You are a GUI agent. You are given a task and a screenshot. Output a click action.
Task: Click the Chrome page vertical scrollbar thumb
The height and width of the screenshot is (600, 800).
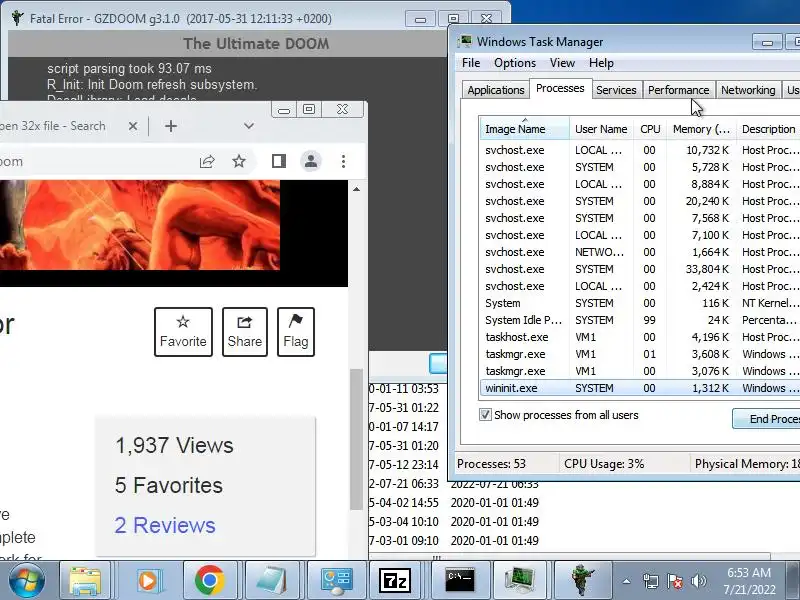[x=356, y=439]
